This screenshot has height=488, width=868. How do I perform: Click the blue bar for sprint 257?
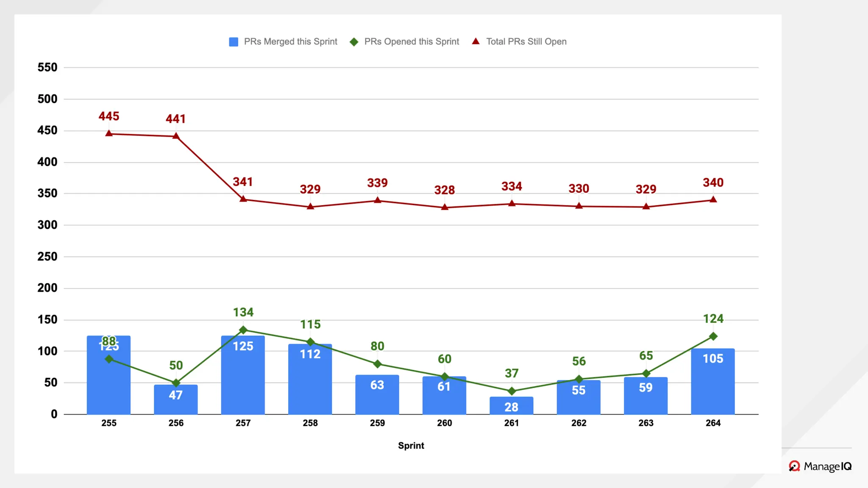coord(243,381)
